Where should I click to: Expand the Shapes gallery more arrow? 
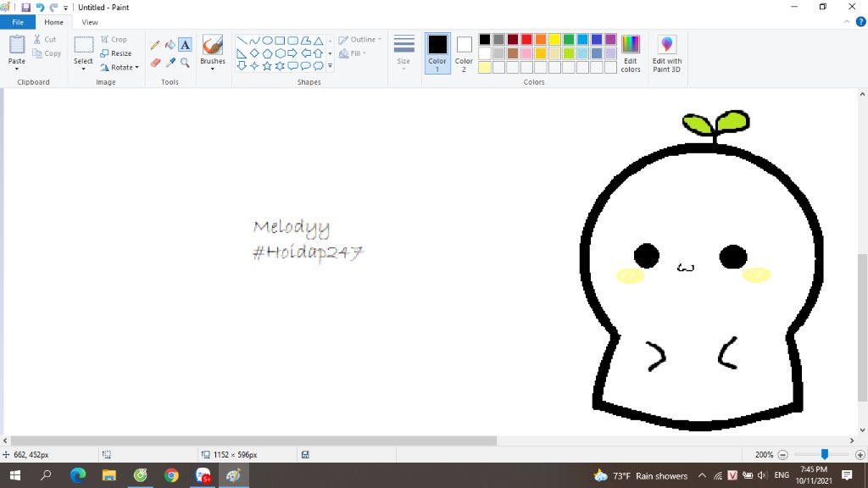(x=330, y=66)
